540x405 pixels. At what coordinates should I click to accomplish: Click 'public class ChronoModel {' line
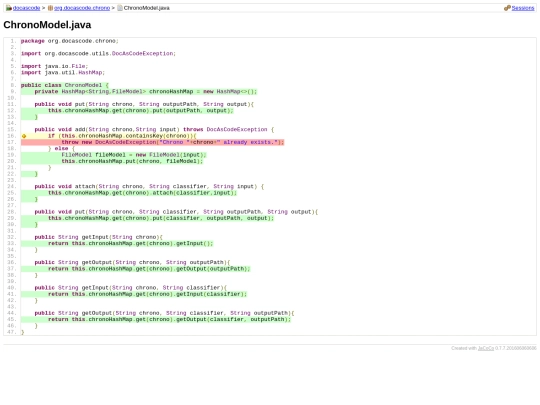(x=65, y=85)
